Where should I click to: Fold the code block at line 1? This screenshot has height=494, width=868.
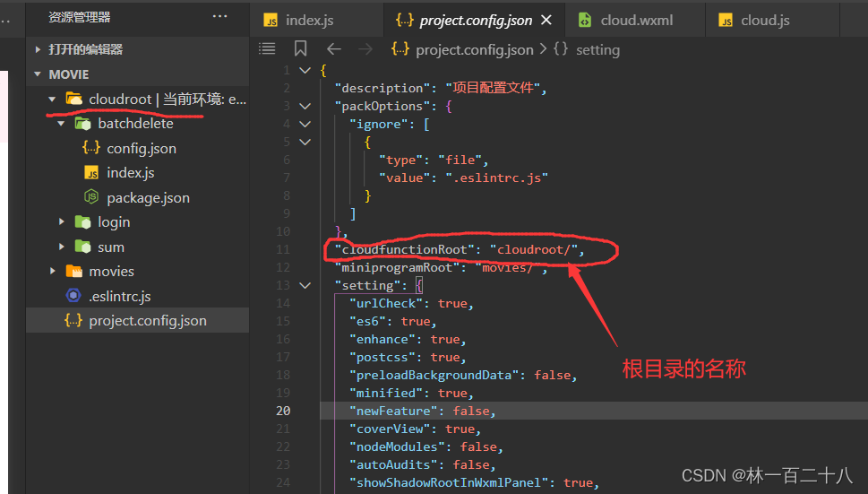point(305,70)
